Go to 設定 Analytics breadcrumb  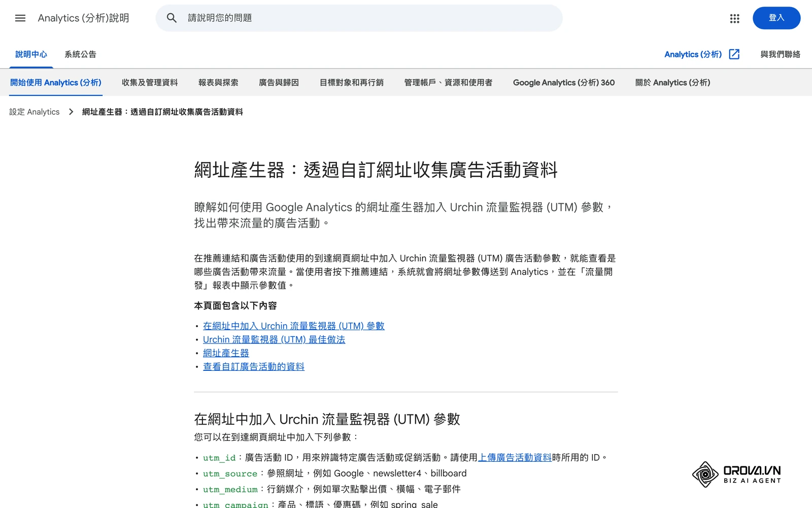click(x=35, y=112)
